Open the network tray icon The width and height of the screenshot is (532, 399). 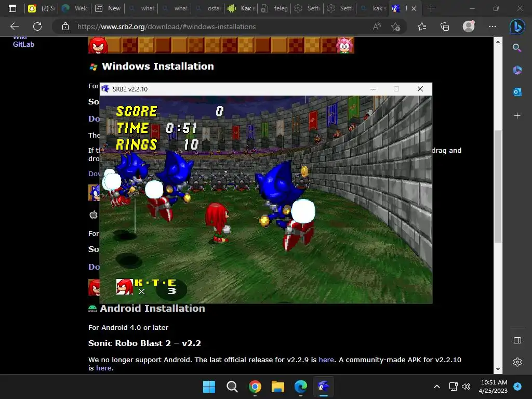(453, 387)
